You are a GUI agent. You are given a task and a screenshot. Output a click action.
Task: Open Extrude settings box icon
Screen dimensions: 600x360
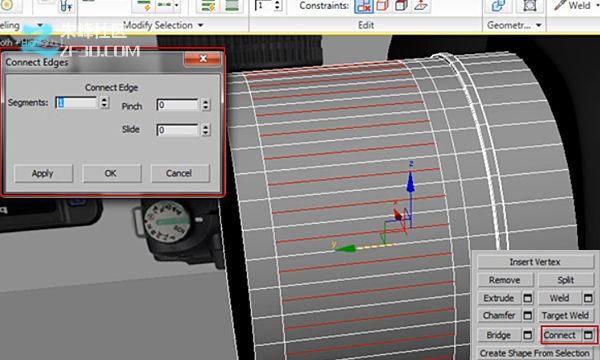pyautogui.click(x=527, y=298)
